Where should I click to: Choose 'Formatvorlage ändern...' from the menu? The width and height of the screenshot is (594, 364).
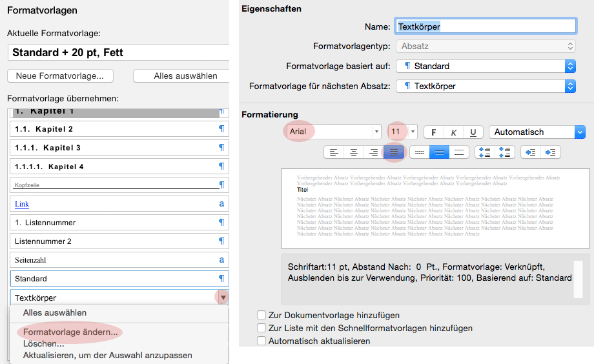tap(70, 332)
